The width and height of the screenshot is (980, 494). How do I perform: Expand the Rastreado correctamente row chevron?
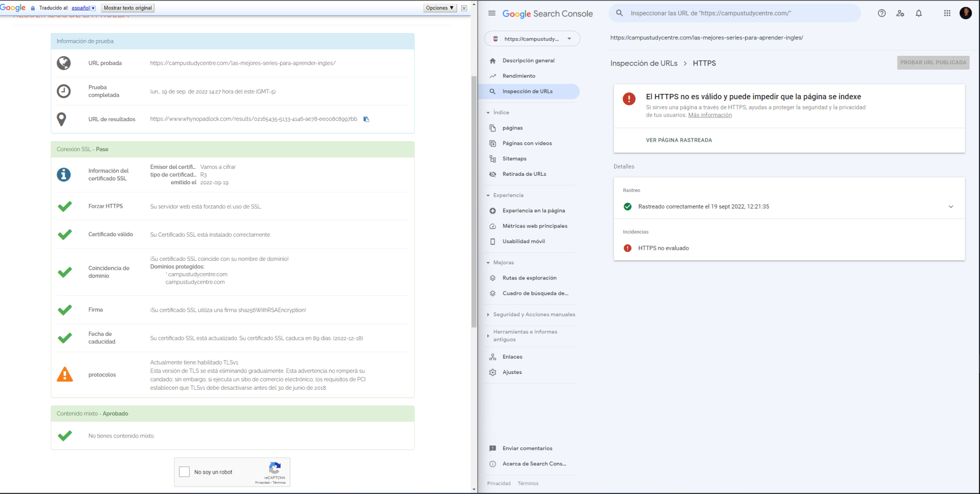click(x=951, y=206)
